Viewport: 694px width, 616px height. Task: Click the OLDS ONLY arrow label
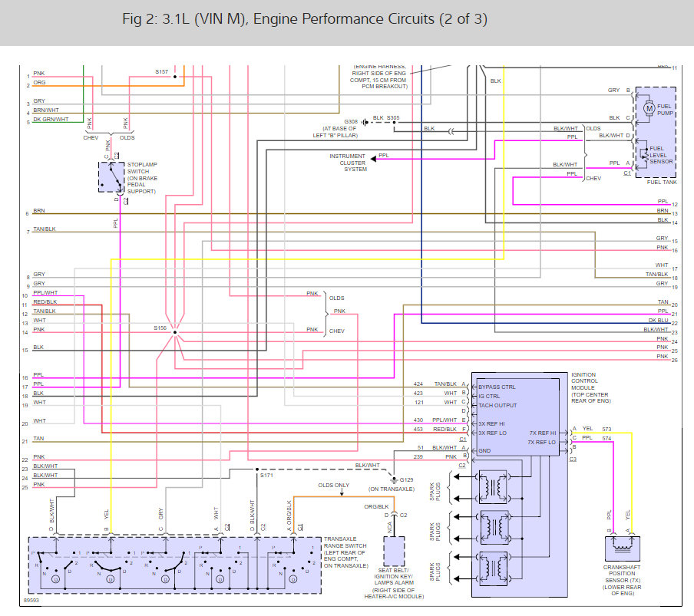pyautogui.click(x=334, y=485)
